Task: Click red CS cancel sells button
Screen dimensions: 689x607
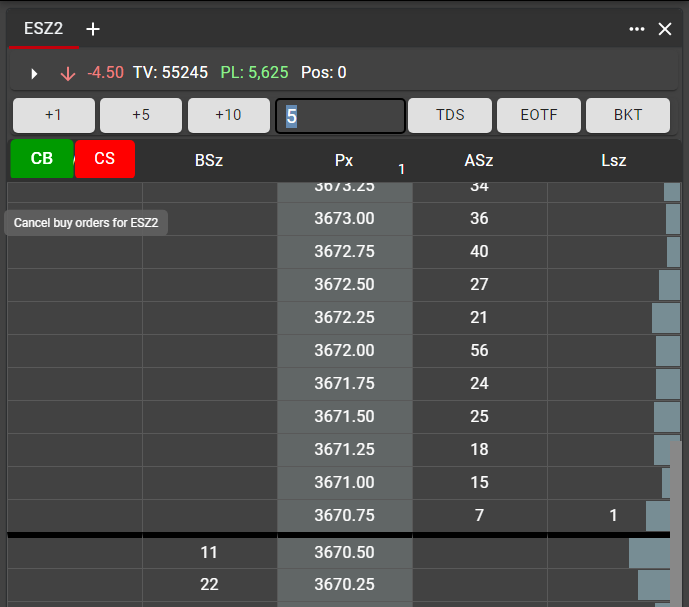Action: click(105, 159)
